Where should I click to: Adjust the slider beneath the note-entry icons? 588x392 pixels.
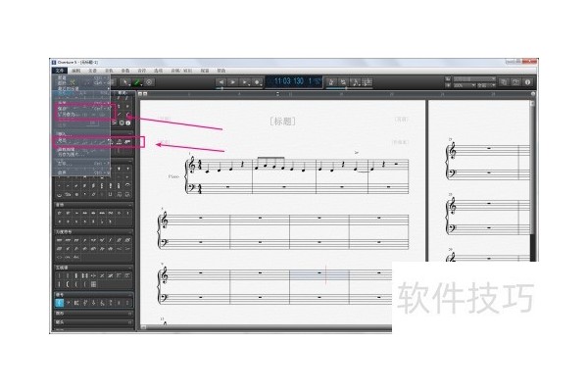[349, 88]
